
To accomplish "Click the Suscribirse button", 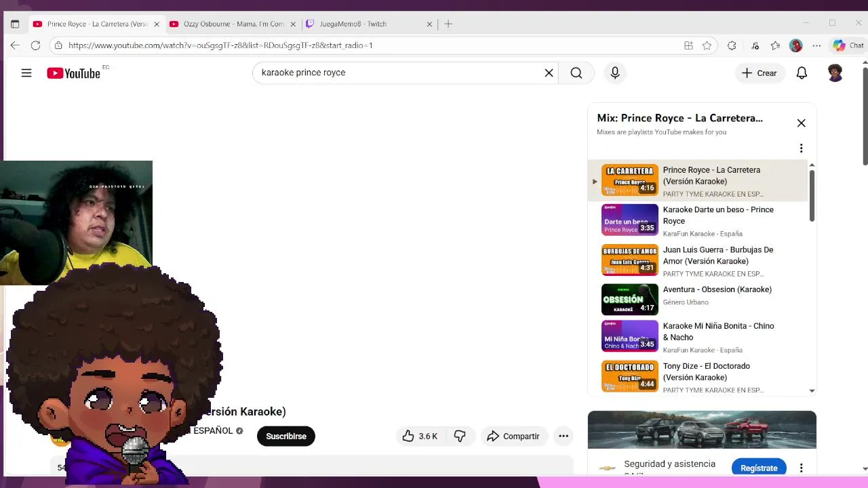I will tap(286, 436).
